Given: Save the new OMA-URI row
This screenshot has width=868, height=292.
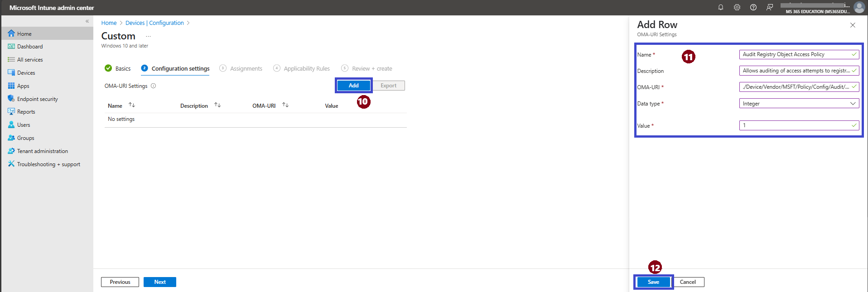Looking at the screenshot, I should [x=653, y=282].
